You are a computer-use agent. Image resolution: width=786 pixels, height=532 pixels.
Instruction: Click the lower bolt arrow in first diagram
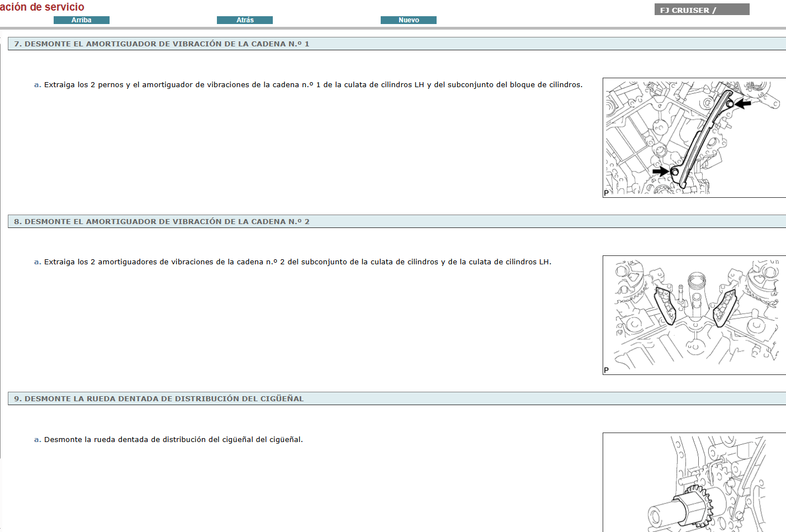coord(660,171)
